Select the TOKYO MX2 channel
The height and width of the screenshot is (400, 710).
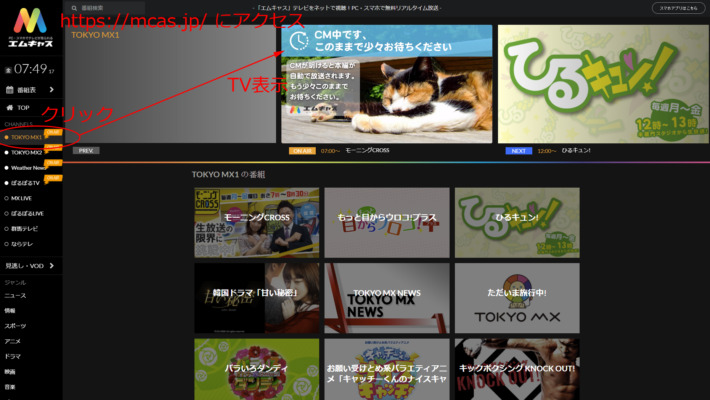pos(28,152)
